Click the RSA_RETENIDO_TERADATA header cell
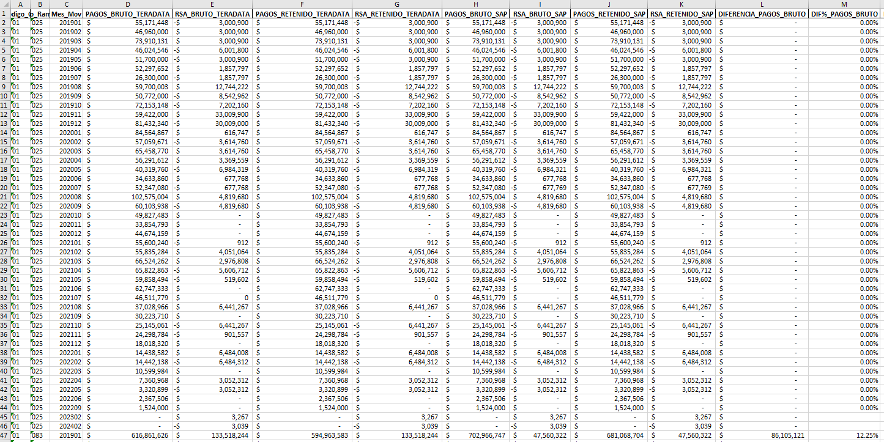This screenshot has width=884, height=442. click(x=397, y=13)
